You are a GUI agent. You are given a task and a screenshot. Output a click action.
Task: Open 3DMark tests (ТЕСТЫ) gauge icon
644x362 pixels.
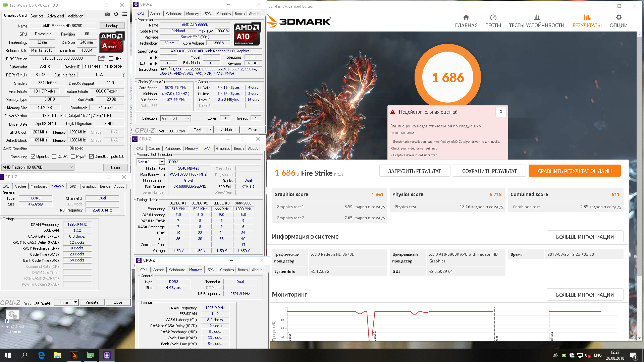tap(493, 17)
